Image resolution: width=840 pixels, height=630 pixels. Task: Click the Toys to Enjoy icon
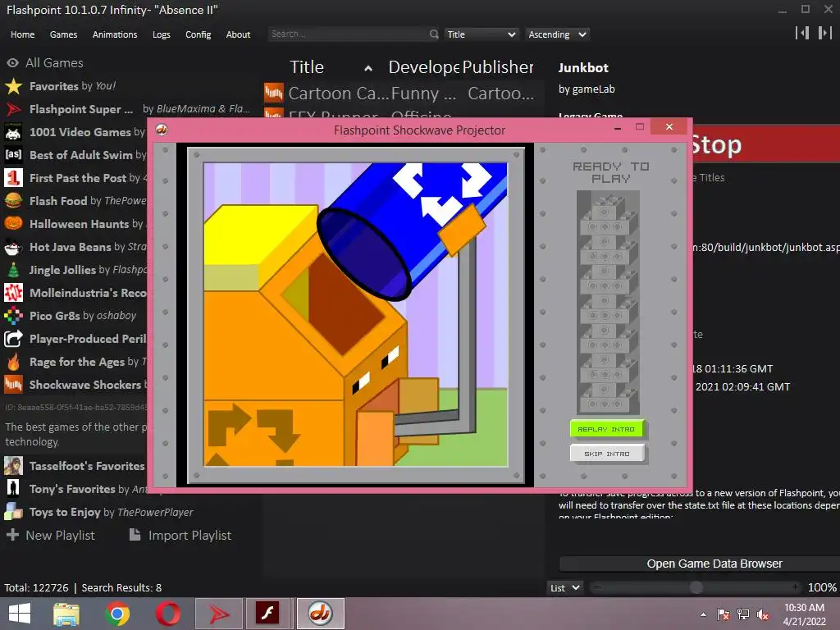coord(13,512)
